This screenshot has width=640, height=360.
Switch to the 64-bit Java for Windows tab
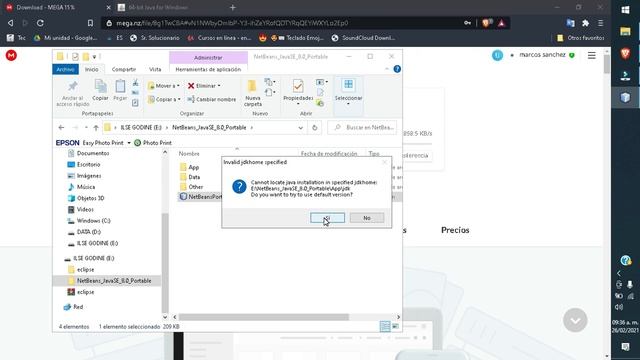coord(158,7)
